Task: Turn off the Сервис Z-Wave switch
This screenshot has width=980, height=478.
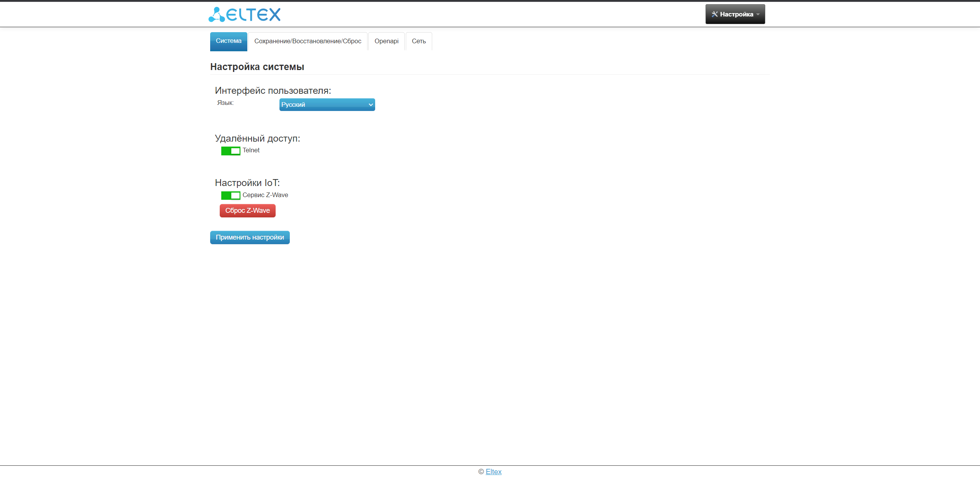Action: coord(230,196)
